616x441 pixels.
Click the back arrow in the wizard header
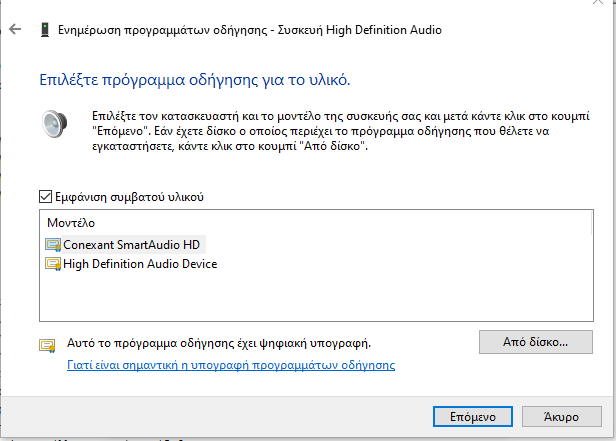pyautogui.click(x=15, y=30)
